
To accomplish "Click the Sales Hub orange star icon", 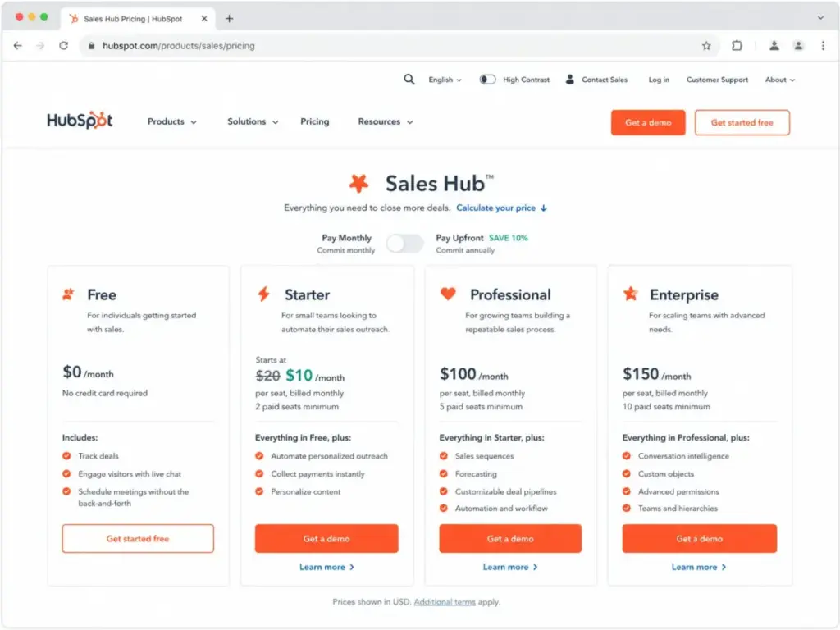I will point(359,183).
